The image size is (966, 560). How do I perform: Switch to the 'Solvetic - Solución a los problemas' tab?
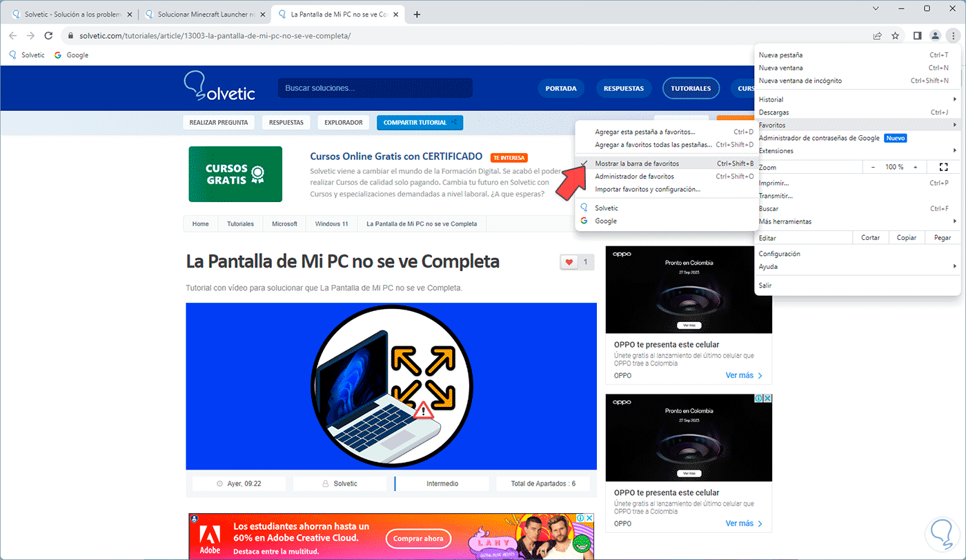[71, 14]
